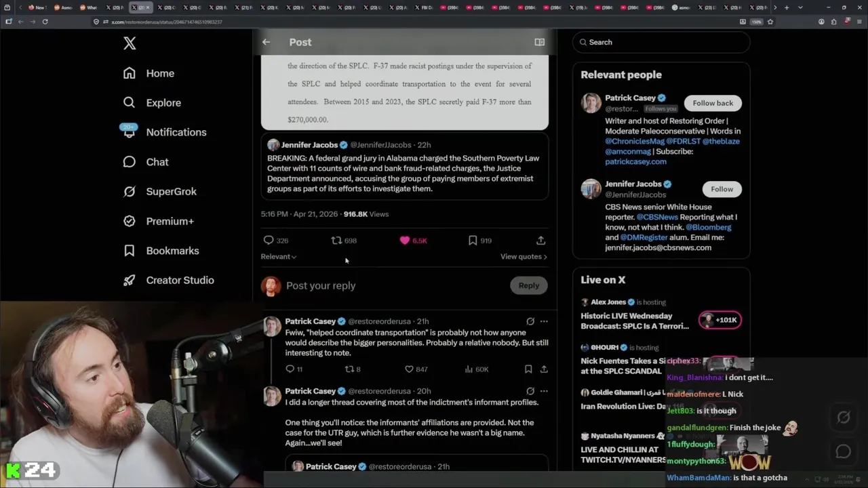Open Creator Studio in the sidebar
The image size is (868, 488).
(168, 280)
